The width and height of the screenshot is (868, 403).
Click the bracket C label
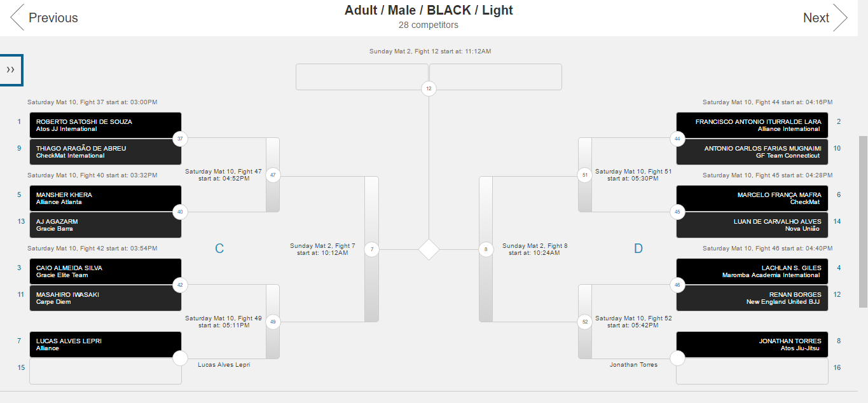219,249
